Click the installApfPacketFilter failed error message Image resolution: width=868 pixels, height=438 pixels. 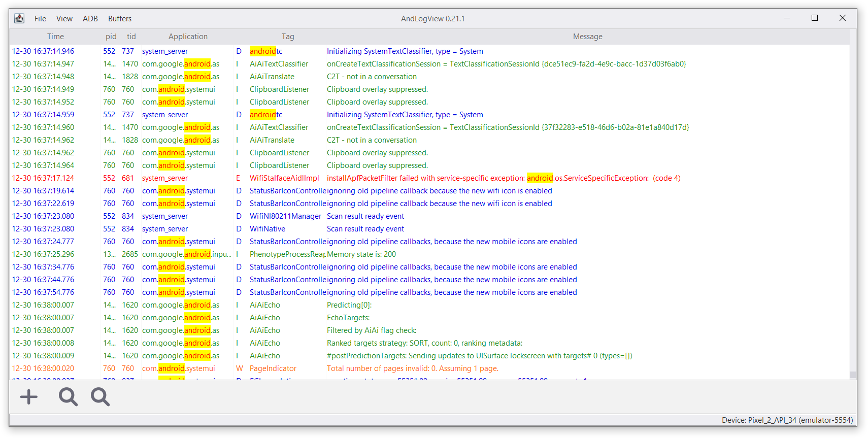(x=504, y=178)
